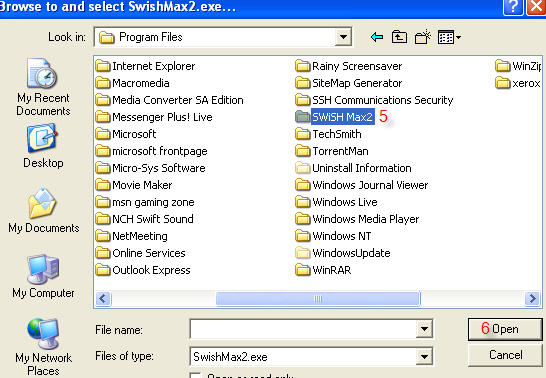This screenshot has width=546, height=378.
Task: Close the Browse dialog window
Action: point(536,7)
